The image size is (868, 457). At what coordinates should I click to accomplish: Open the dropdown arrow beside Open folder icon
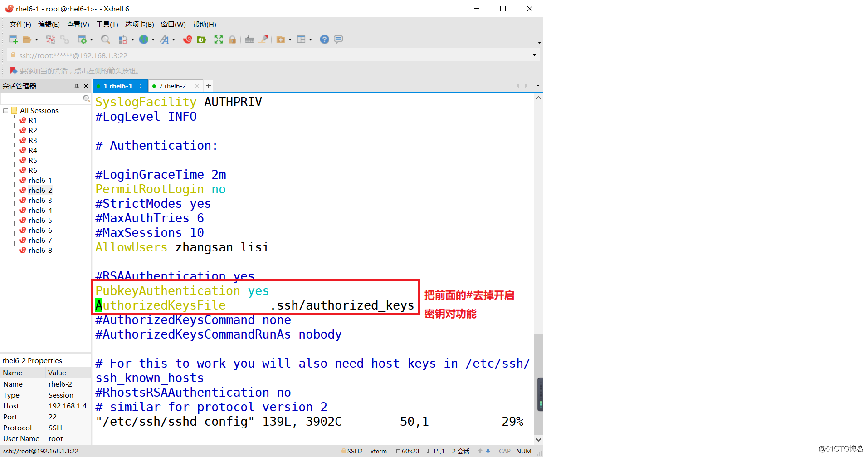click(x=36, y=39)
